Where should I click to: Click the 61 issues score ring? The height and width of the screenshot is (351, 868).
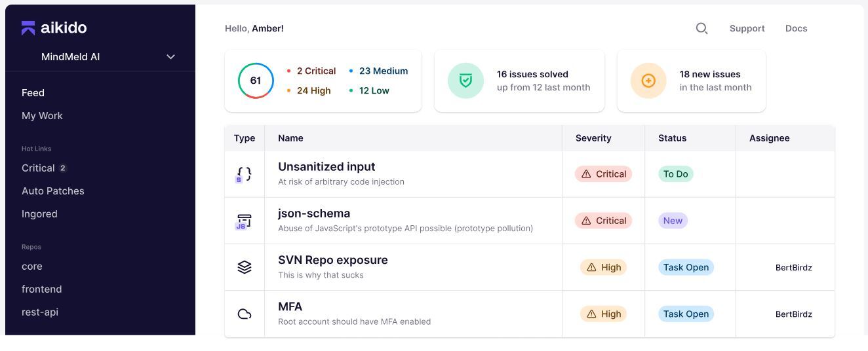[256, 81]
